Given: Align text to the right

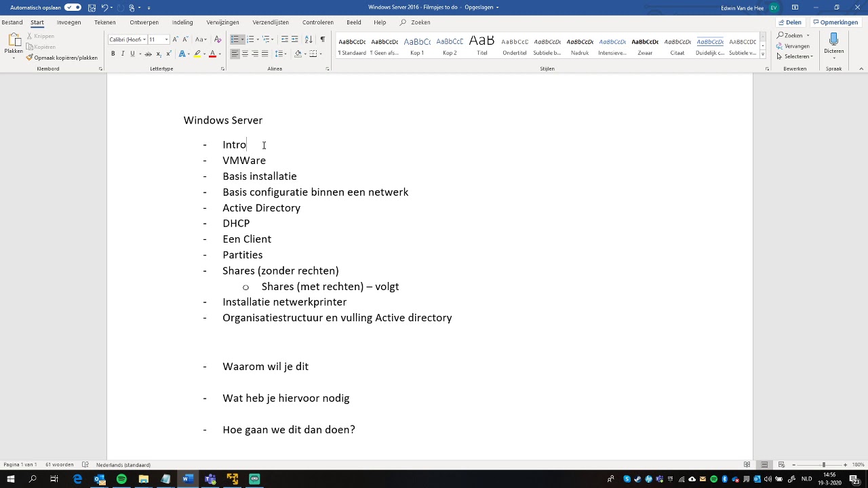Looking at the screenshot, I should [255, 54].
